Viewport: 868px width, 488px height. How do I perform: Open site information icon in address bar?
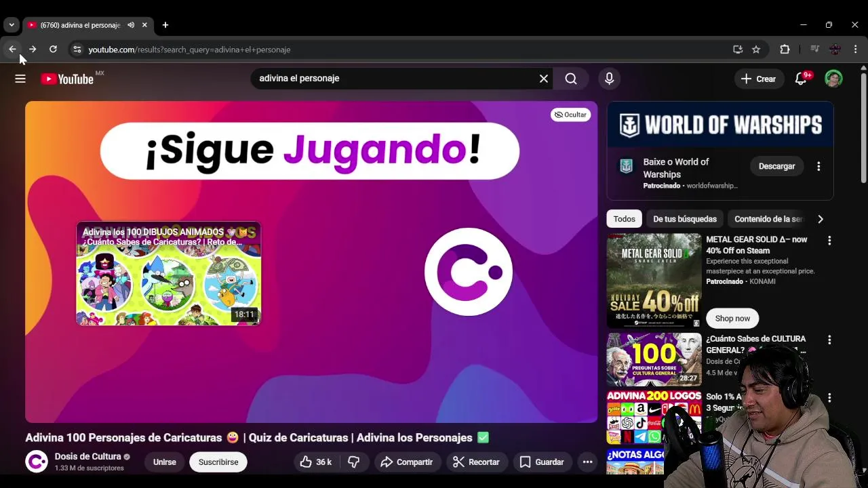tap(77, 49)
